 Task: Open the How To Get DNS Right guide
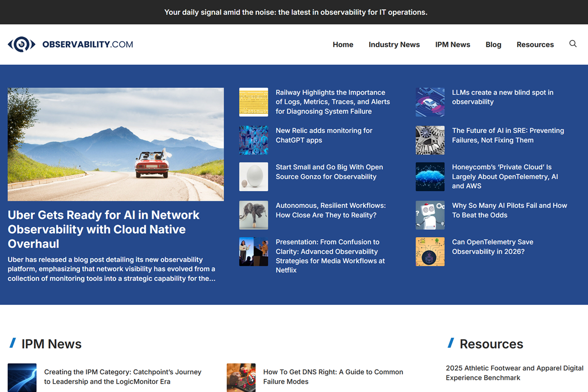tap(333, 377)
